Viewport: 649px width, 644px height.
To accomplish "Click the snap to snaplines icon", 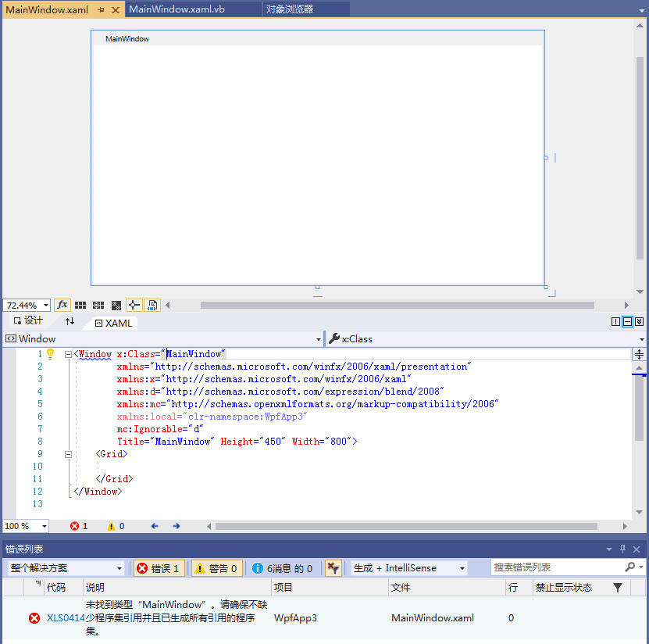I will click(x=134, y=305).
